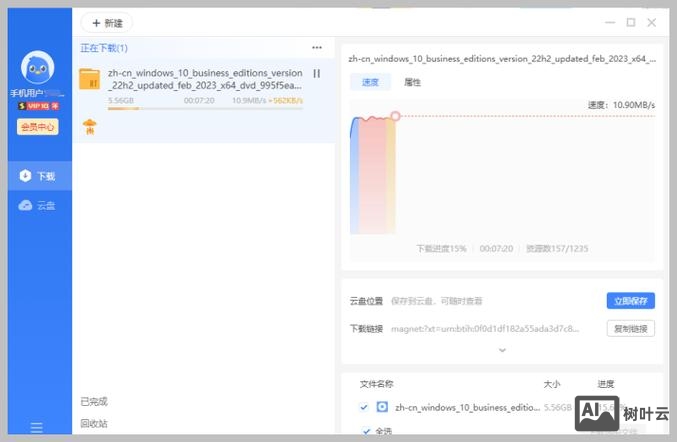Click 复制链接 to copy magnet link
Screen dimensions: 677x442
[631, 328]
